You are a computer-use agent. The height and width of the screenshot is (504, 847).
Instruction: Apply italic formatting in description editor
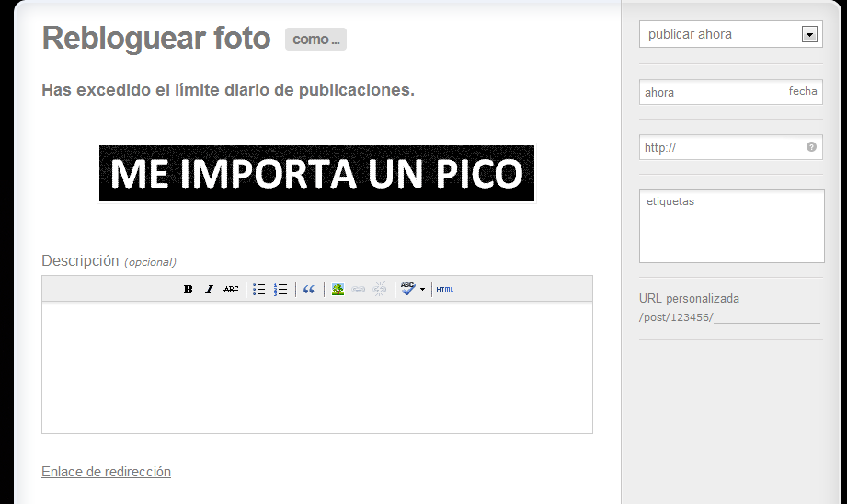click(x=209, y=290)
